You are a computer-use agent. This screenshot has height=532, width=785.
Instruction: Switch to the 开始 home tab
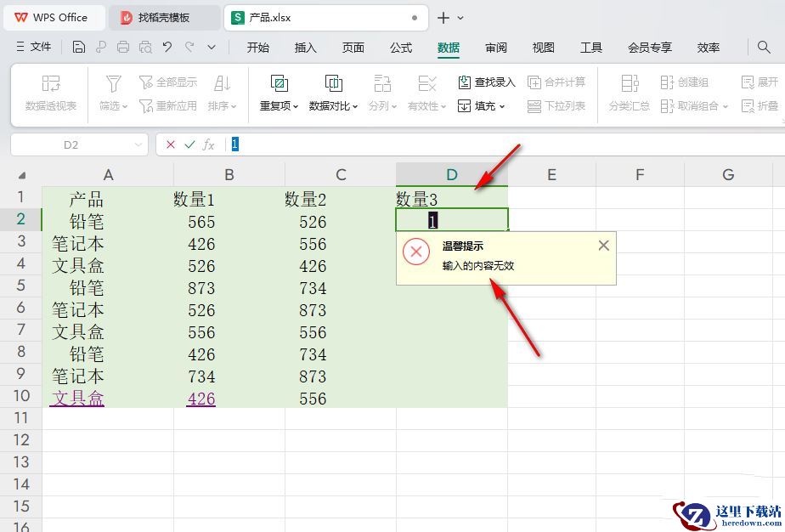pyautogui.click(x=257, y=47)
